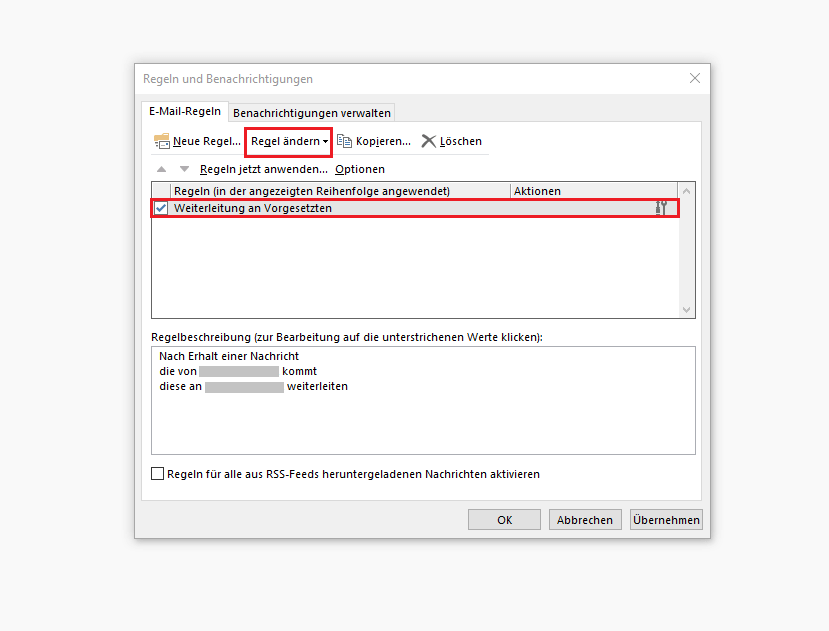Select the Weiterleitung an Vorgesetzten rule name
Viewport: 829px width, 631px height.
[253, 208]
